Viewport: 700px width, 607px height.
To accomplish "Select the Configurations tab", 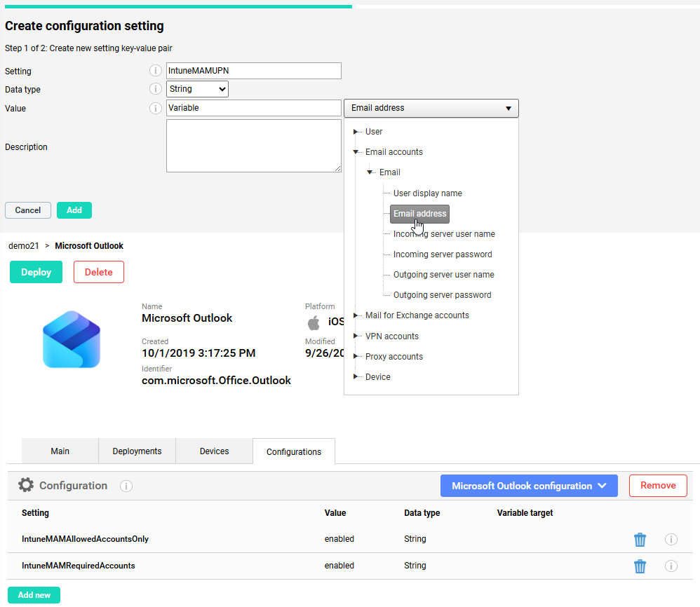I will 294,451.
